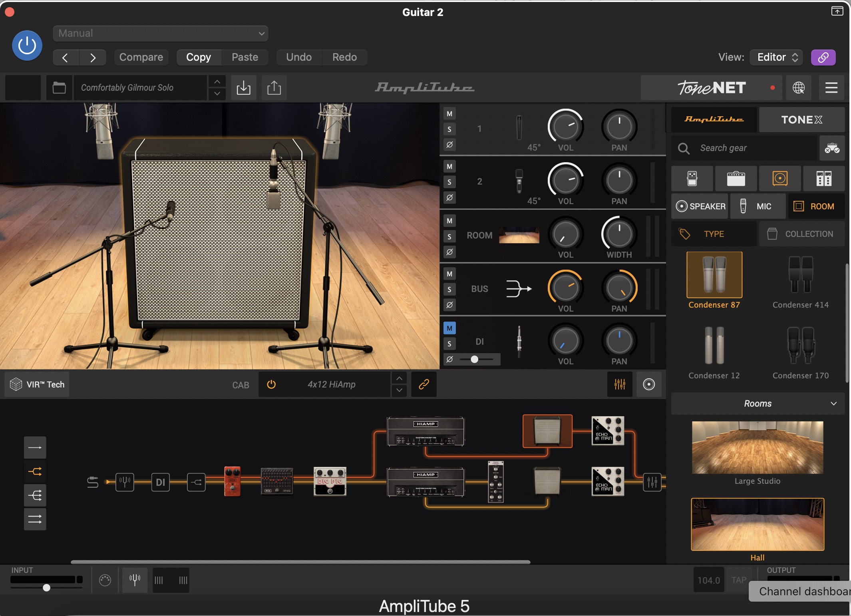Click the tuner icon in bottom bar
Screen dimensions: 851x616
[x=135, y=580]
